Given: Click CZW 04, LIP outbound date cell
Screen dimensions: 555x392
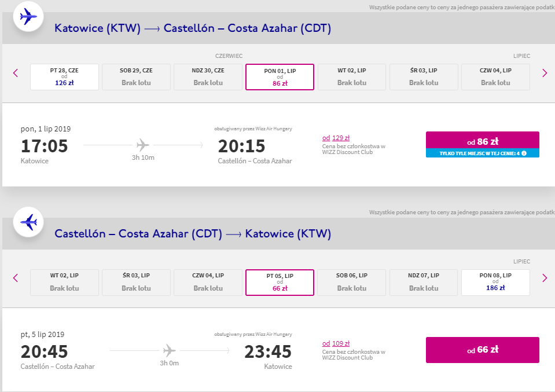Looking at the screenshot, I should tap(495, 77).
